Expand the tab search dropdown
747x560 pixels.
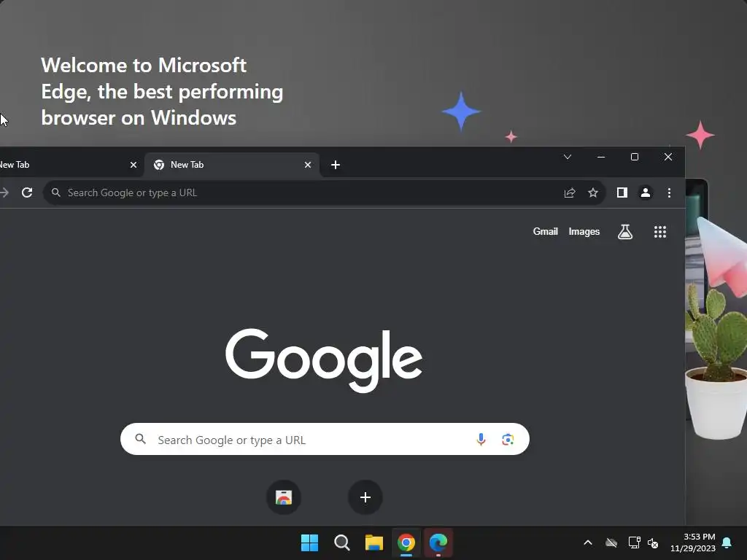568,157
